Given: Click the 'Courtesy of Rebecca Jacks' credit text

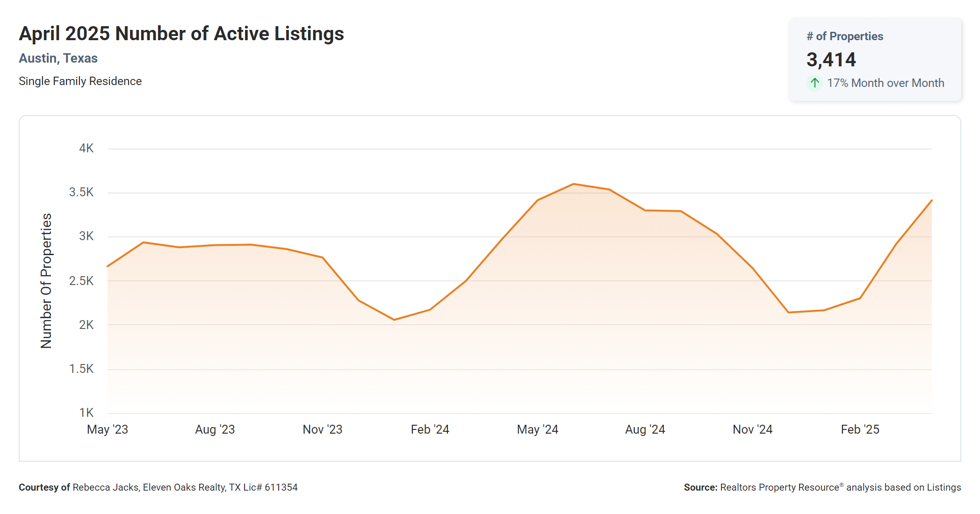Looking at the screenshot, I should point(158,487).
